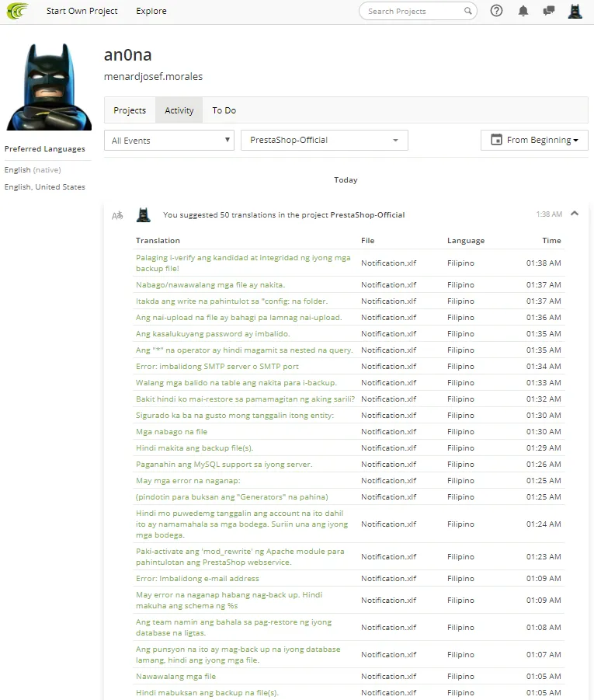Open translation 'Nawawalang mga file'
This screenshot has width=594, height=700.
(x=175, y=677)
